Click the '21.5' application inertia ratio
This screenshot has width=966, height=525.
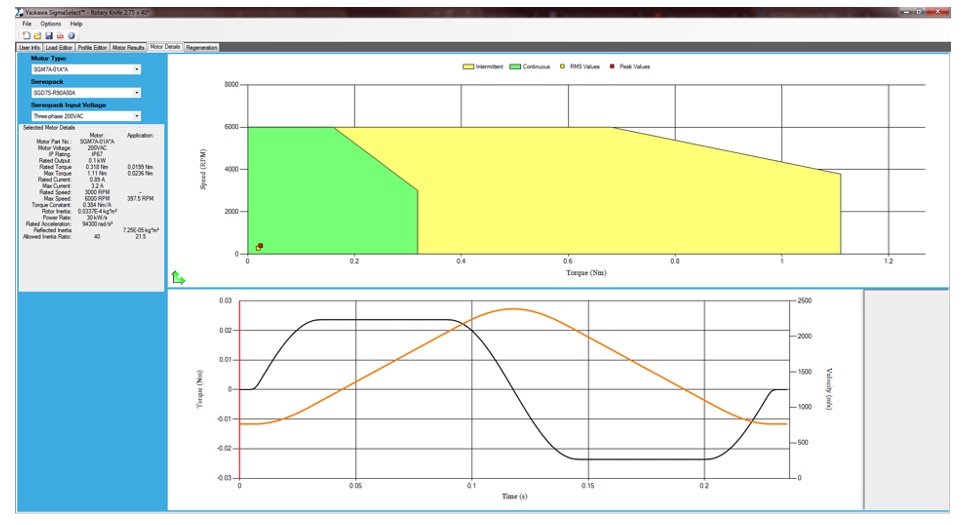point(140,237)
